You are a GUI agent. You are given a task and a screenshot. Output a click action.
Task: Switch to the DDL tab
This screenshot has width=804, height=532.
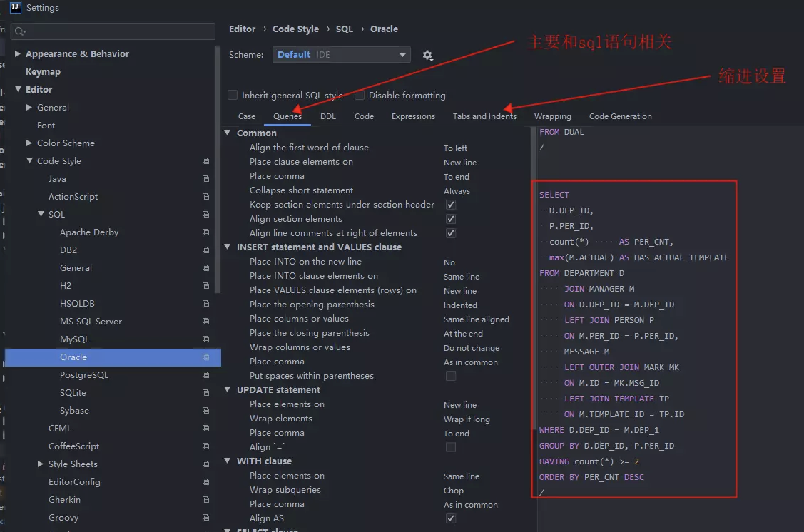[x=328, y=116]
